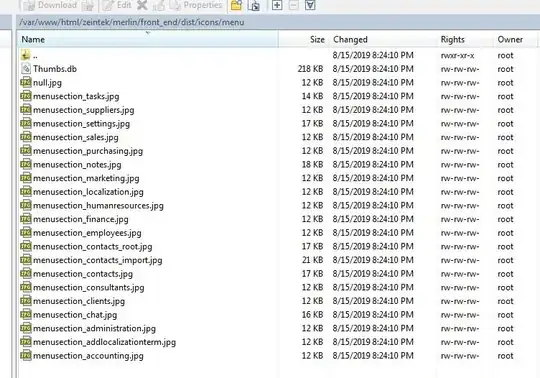The image size is (540, 378).
Task: Click the rwxr-xr-x rights value
Action: click(x=457, y=55)
